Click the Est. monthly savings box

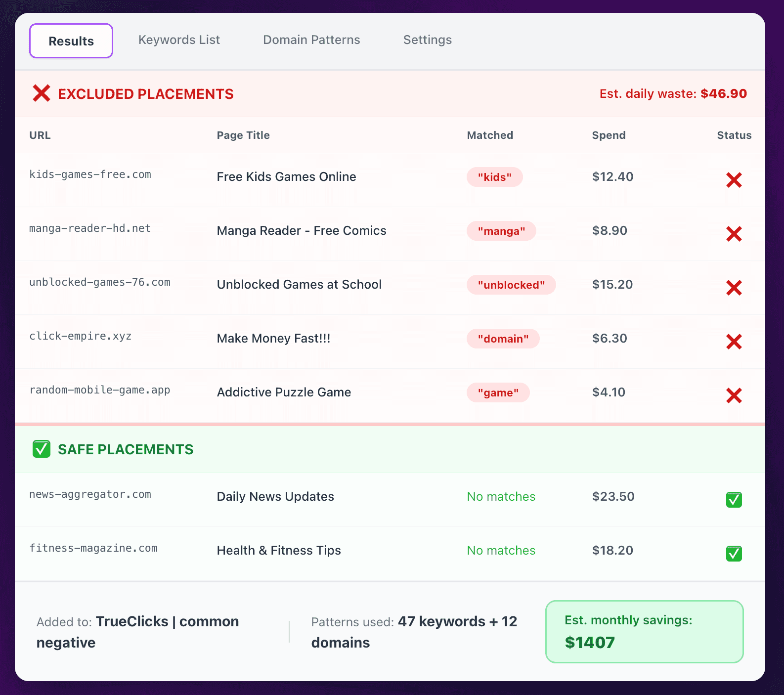tap(644, 631)
